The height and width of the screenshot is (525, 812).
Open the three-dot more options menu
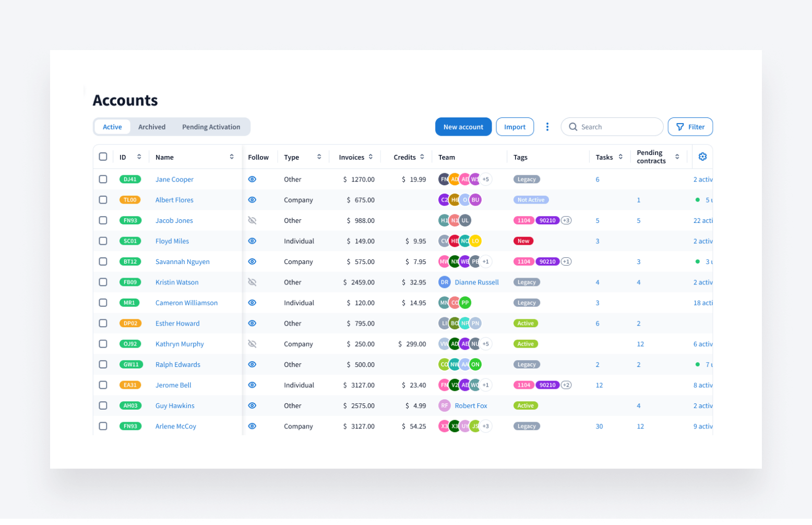(x=547, y=127)
